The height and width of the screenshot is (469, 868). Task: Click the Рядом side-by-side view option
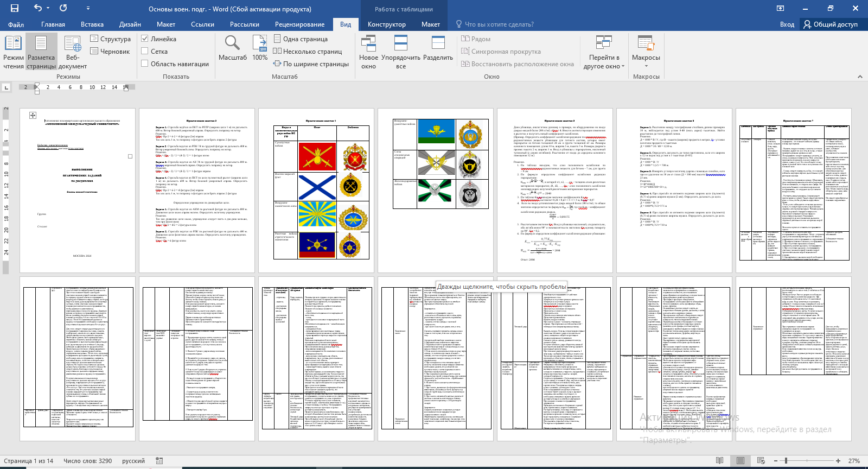(476, 39)
